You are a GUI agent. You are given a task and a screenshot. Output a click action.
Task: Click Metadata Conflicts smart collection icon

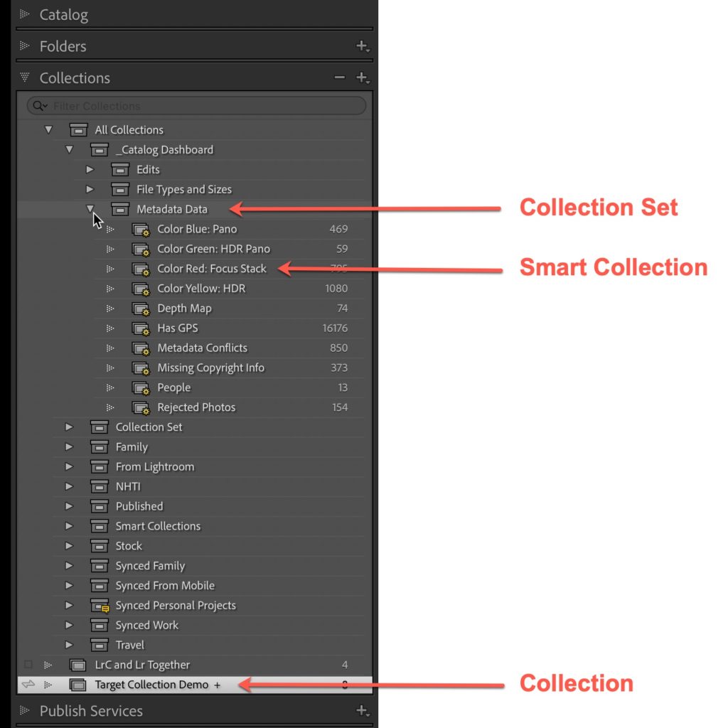point(141,348)
